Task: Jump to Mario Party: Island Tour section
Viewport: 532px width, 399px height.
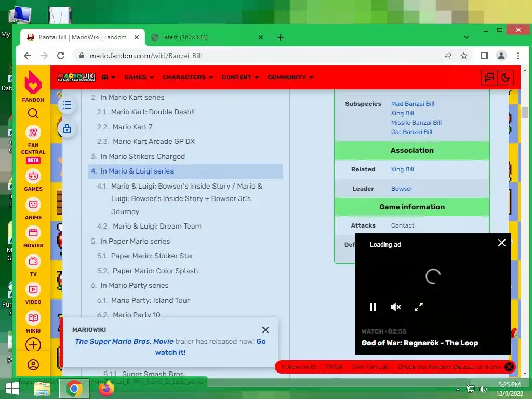Action: (150, 300)
